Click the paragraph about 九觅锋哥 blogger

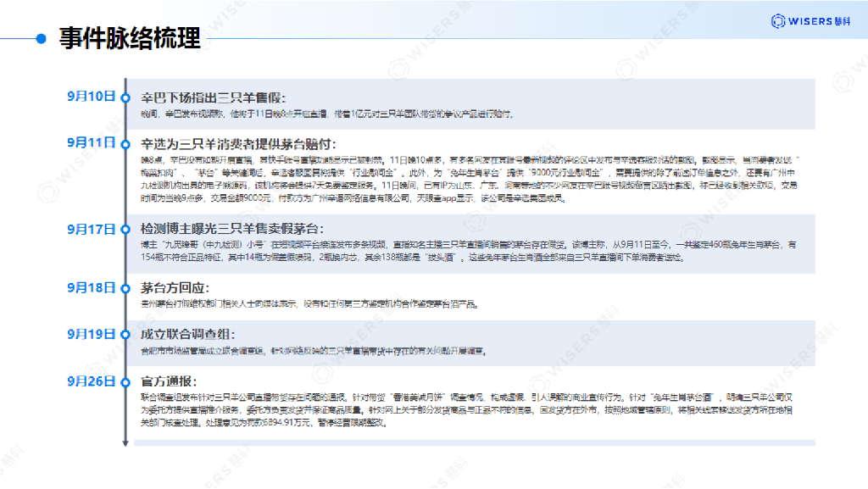point(469,251)
